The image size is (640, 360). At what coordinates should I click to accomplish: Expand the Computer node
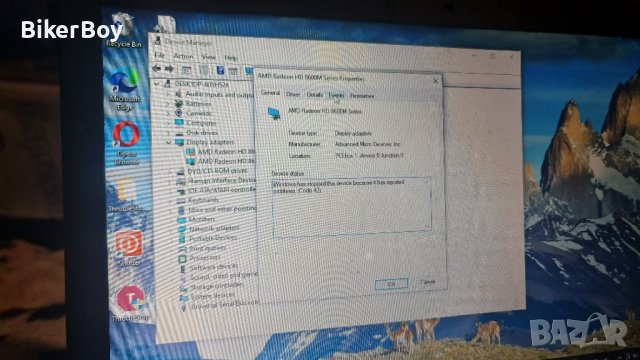[168, 122]
